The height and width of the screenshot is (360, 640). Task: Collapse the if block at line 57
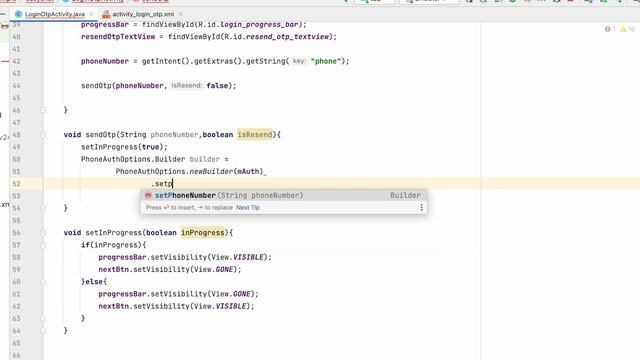coord(43,245)
